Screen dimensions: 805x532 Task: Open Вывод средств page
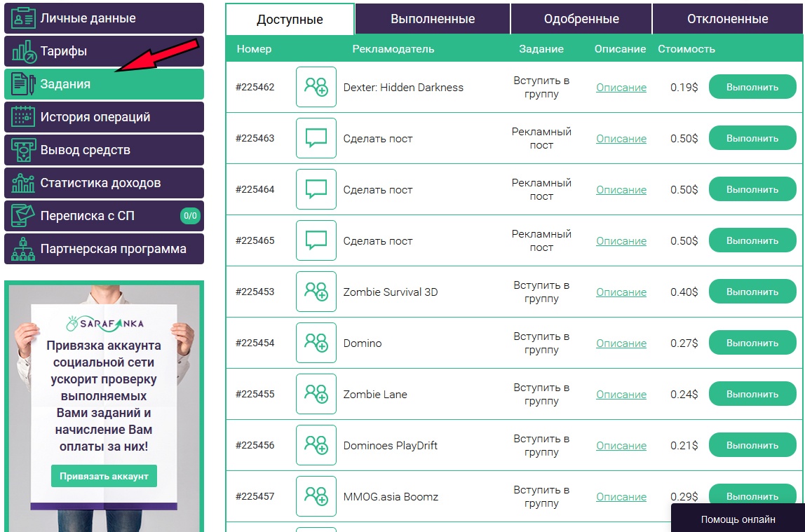click(104, 150)
